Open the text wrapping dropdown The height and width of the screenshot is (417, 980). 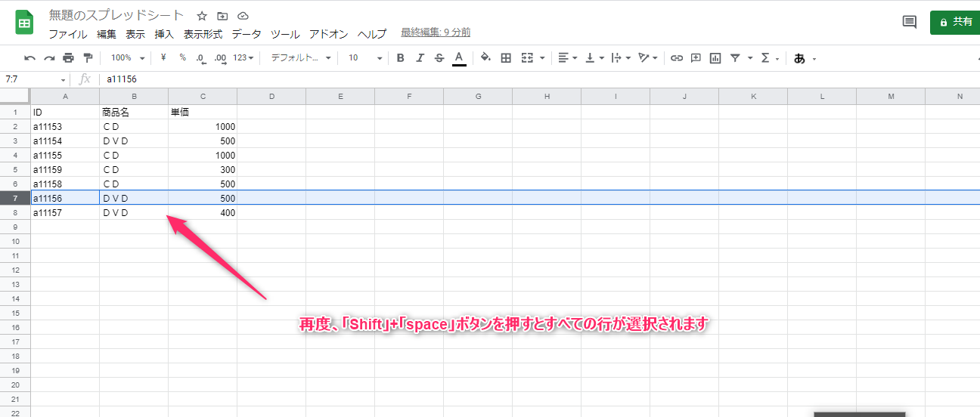point(621,58)
